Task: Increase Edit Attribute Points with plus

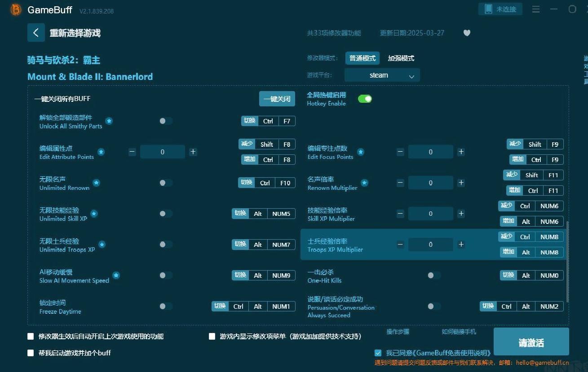Action: (193, 152)
